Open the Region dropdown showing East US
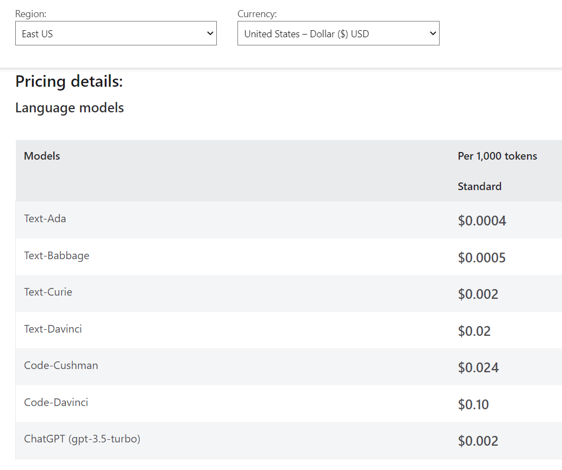The image size is (562, 470). [116, 33]
